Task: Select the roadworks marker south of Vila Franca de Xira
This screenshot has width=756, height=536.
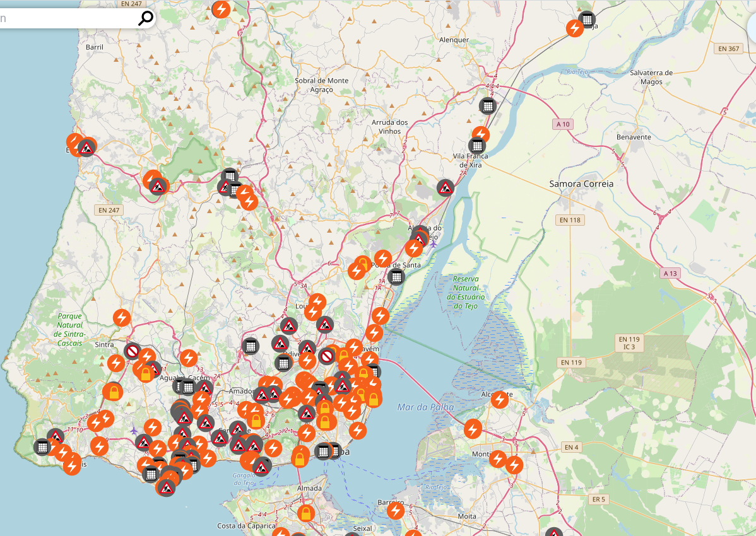Action: [446, 187]
